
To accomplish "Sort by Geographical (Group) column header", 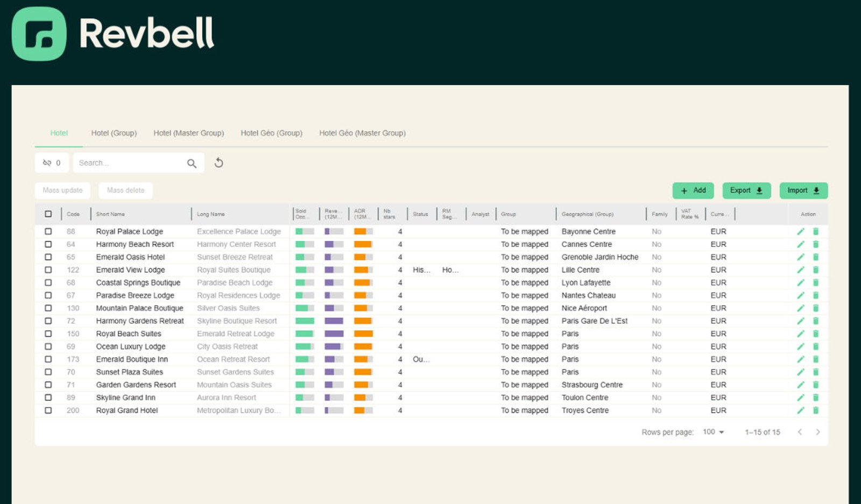I will click(588, 214).
